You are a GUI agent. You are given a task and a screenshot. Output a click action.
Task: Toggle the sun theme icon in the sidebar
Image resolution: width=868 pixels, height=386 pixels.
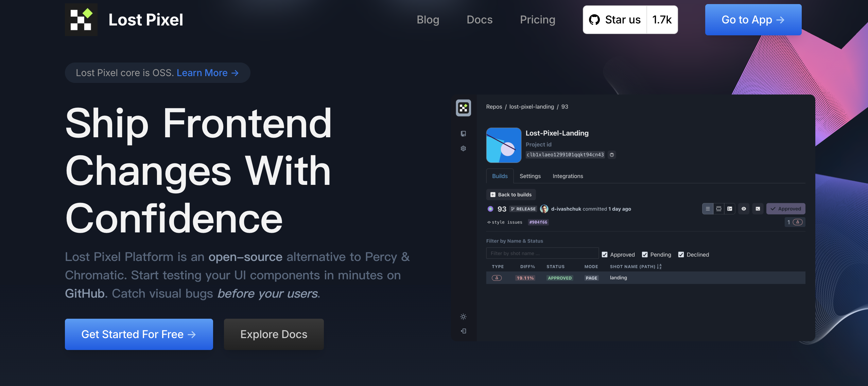463,317
